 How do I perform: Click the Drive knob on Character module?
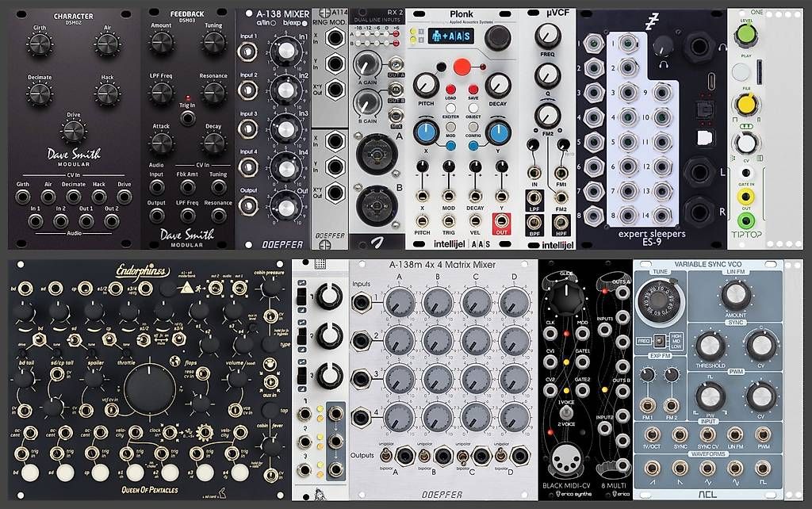74,131
